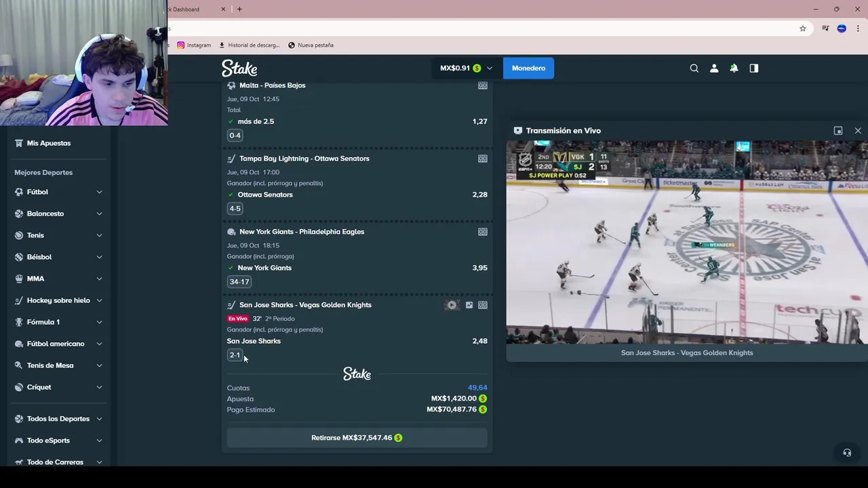This screenshot has width=868, height=488.
Task: Open Historial de descargas bookmark
Action: [x=249, y=45]
